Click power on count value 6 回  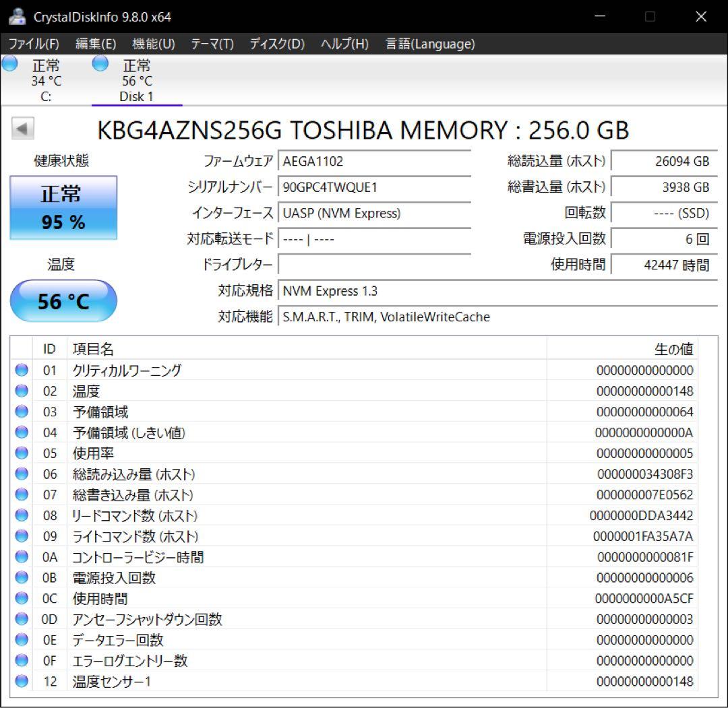(x=665, y=239)
